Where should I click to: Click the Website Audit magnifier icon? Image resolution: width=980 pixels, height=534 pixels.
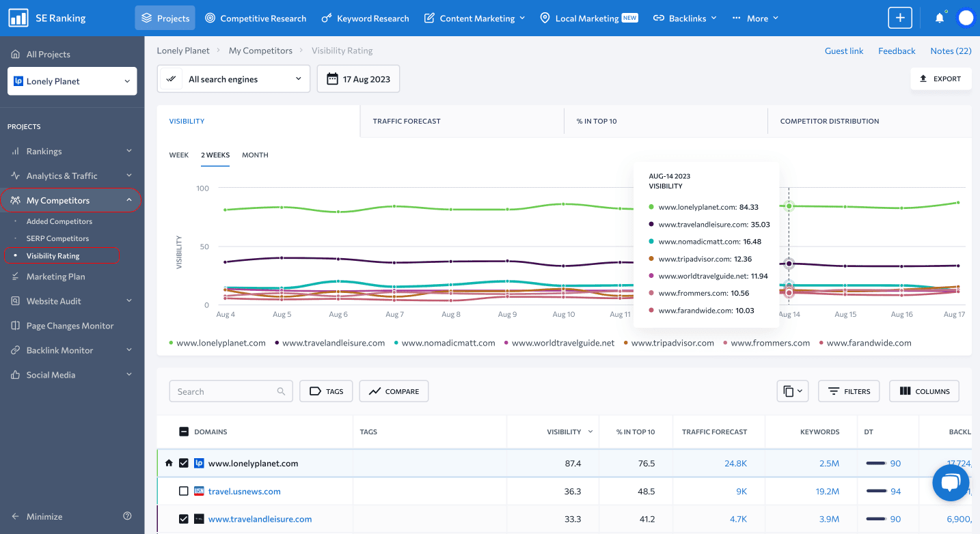point(15,301)
